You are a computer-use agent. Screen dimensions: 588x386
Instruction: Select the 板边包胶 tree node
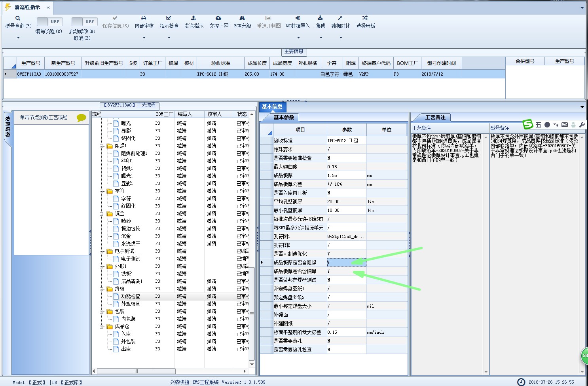coord(131,228)
